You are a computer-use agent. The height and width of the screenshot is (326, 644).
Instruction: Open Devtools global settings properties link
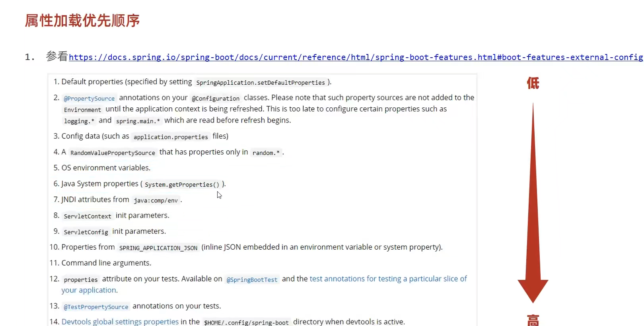pyautogui.click(x=120, y=322)
